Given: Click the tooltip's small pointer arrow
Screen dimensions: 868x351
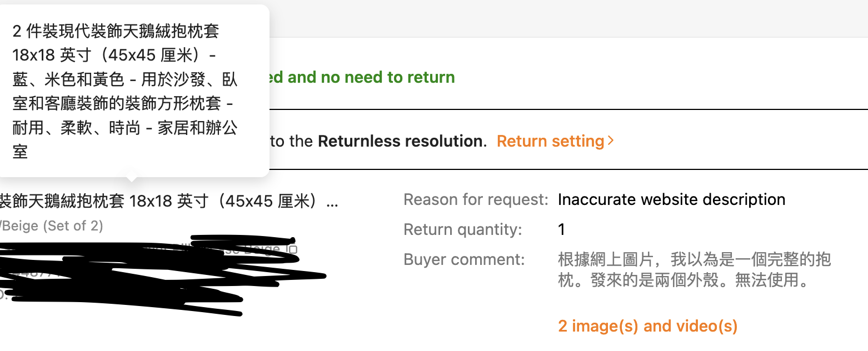Looking at the screenshot, I should point(132,179).
